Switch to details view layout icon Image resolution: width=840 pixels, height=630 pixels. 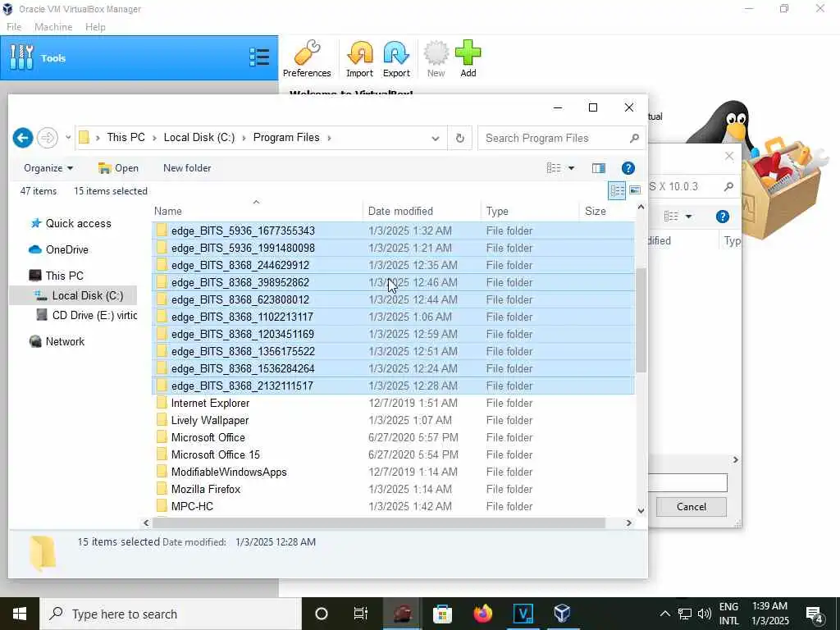[617, 190]
